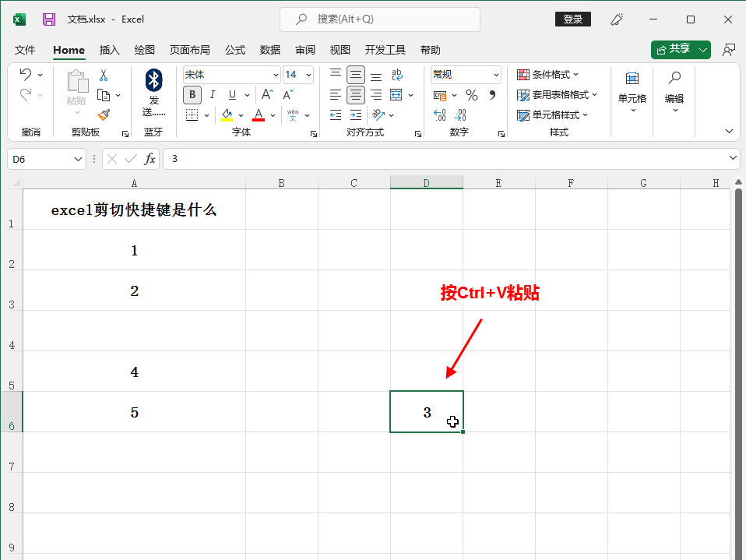
Task: Decrease indent in alignment group
Action: 336,114
